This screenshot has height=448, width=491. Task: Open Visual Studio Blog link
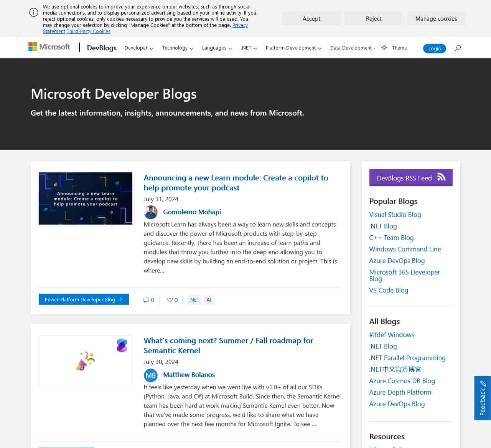point(395,215)
